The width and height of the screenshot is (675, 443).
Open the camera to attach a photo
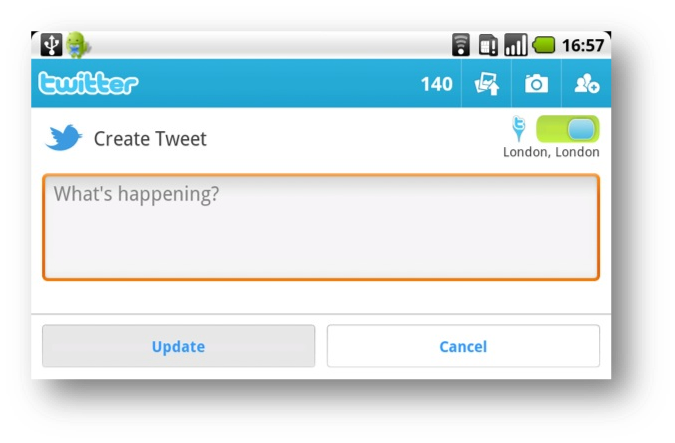[536, 84]
